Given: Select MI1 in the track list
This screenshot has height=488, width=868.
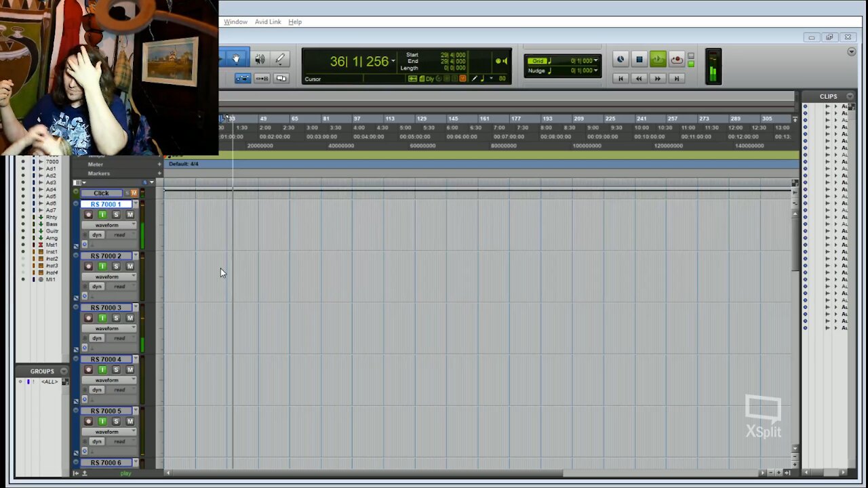Looking at the screenshot, I should tap(50, 279).
